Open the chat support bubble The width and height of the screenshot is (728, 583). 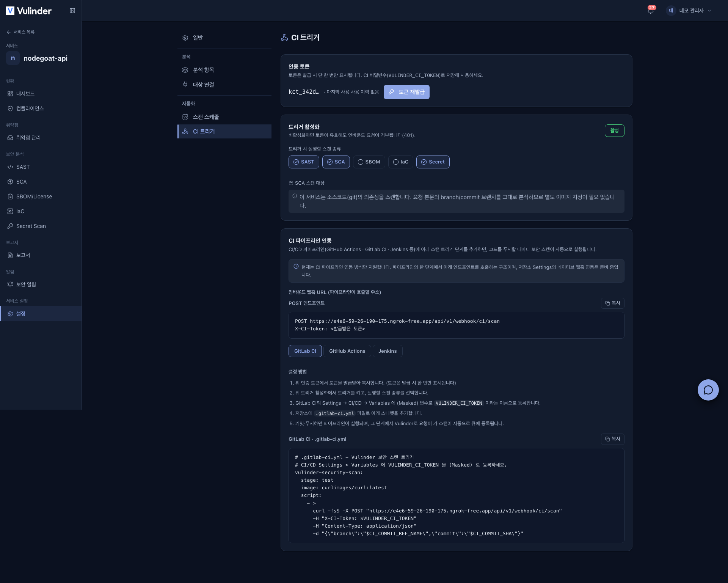708,390
